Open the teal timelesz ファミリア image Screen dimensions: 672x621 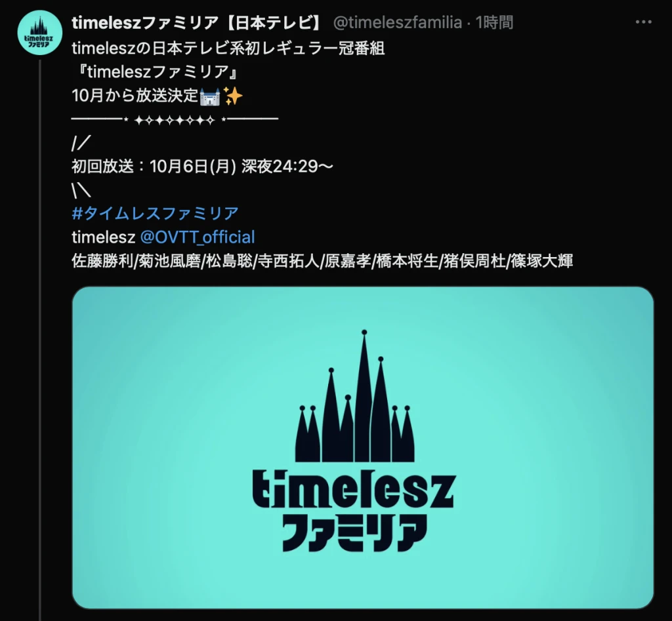(x=362, y=447)
